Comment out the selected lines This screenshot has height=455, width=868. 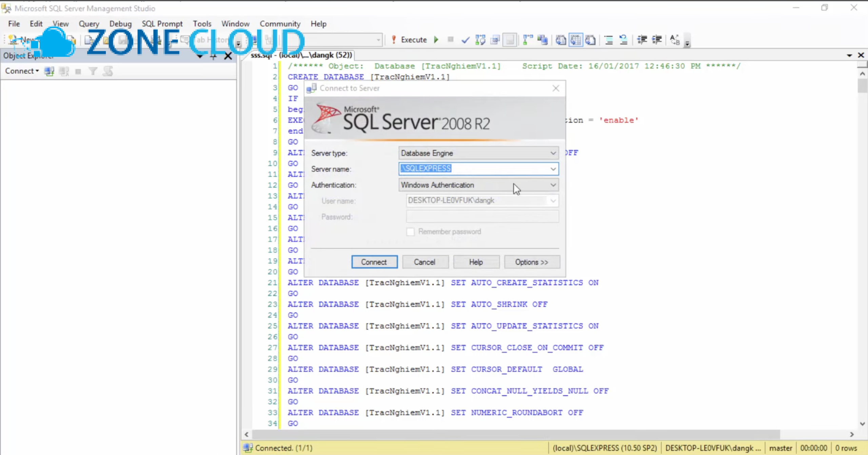coord(609,40)
